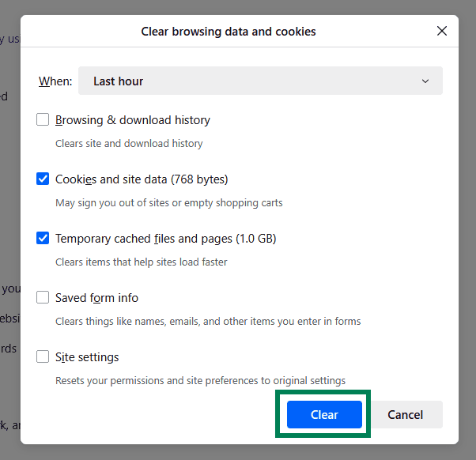Check Browsing & download history checkbox

[x=43, y=119]
